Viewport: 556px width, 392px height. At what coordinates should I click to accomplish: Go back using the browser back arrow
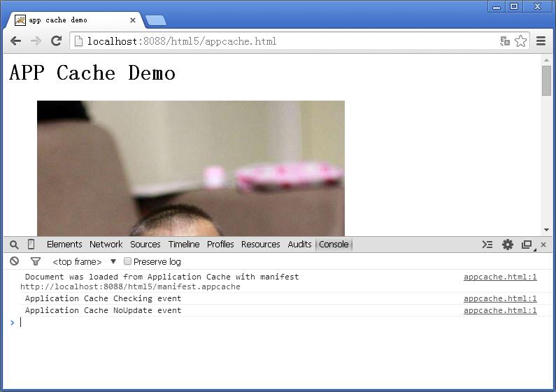(15, 41)
